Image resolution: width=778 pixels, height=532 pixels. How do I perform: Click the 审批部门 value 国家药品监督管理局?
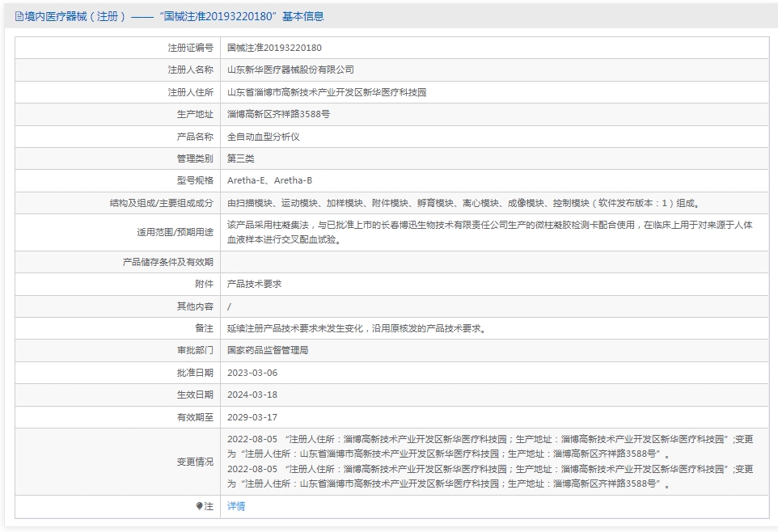268,350
